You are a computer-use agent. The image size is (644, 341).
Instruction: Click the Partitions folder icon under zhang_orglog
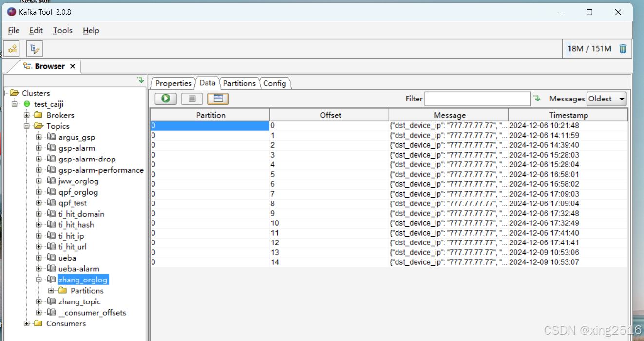point(63,291)
